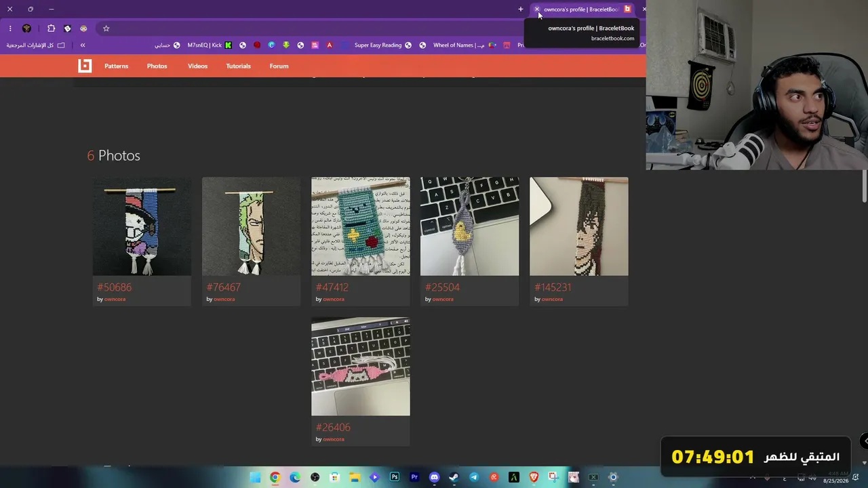The height and width of the screenshot is (488, 868).
Task: Click owncora author link under #145231
Action: click(552, 299)
